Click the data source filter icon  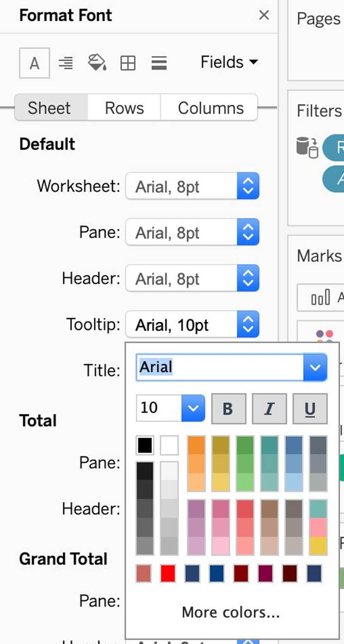pos(307,148)
